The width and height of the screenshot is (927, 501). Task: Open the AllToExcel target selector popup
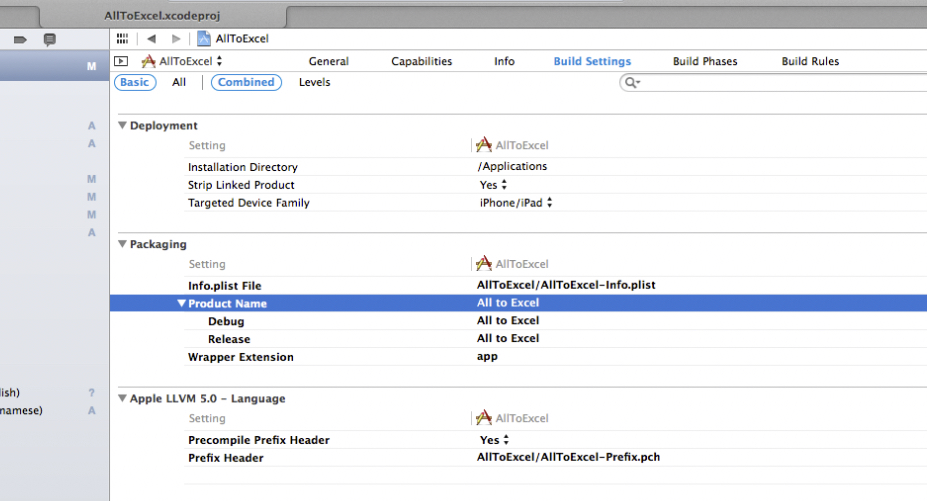(x=182, y=61)
